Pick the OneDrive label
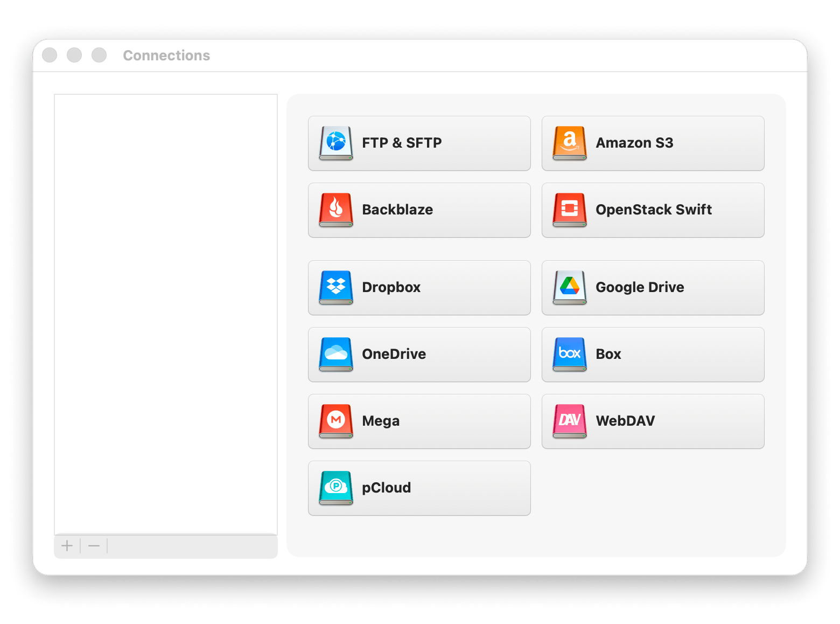The width and height of the screenshot is (840, 624). [x=394, y=354]
